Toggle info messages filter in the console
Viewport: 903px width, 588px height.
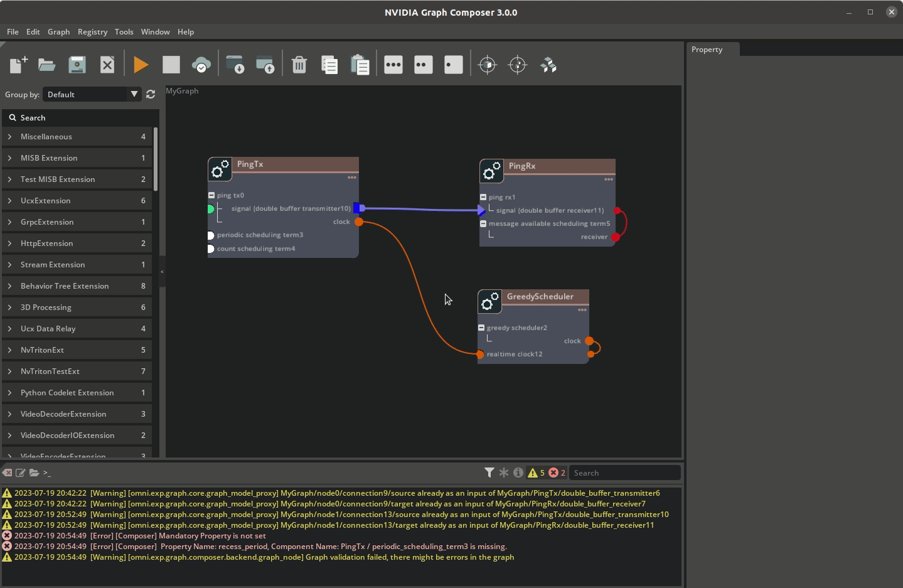(x=518, y=473)
